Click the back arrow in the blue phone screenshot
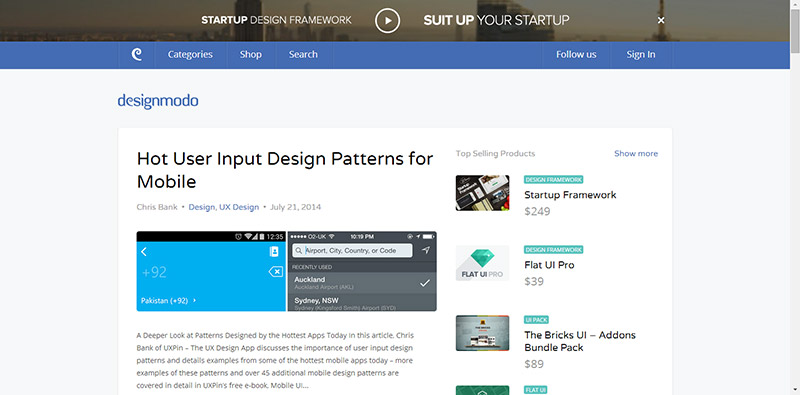This screenshot has width=800, height=395. [144, 252]
